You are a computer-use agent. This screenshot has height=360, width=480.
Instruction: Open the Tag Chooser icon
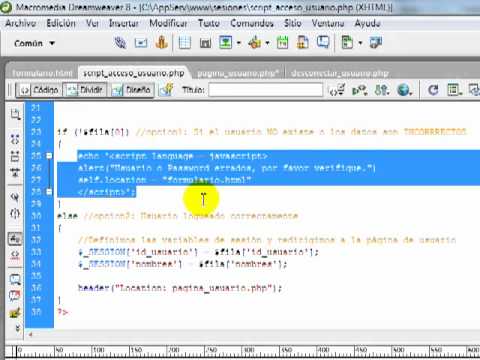click(x=376, y=43)
